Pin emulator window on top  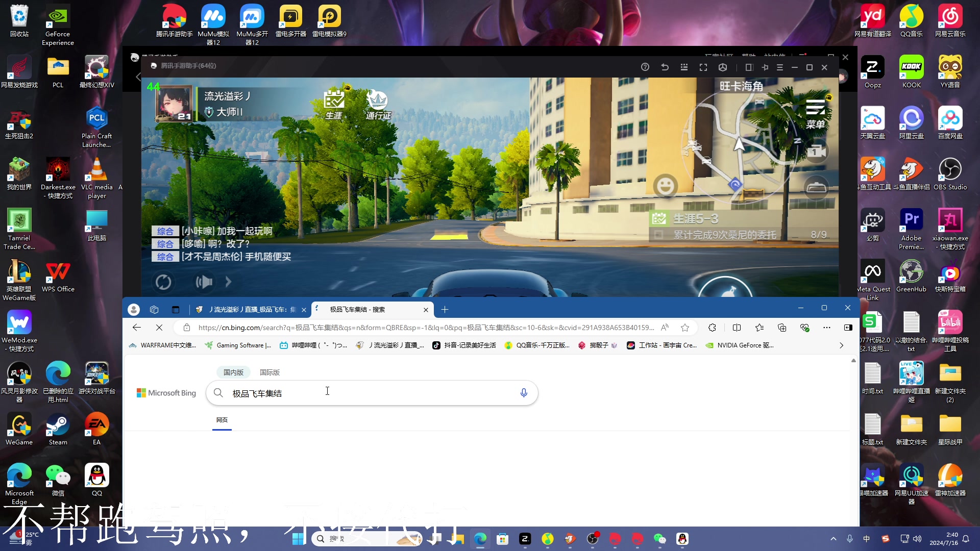point(765,67)
